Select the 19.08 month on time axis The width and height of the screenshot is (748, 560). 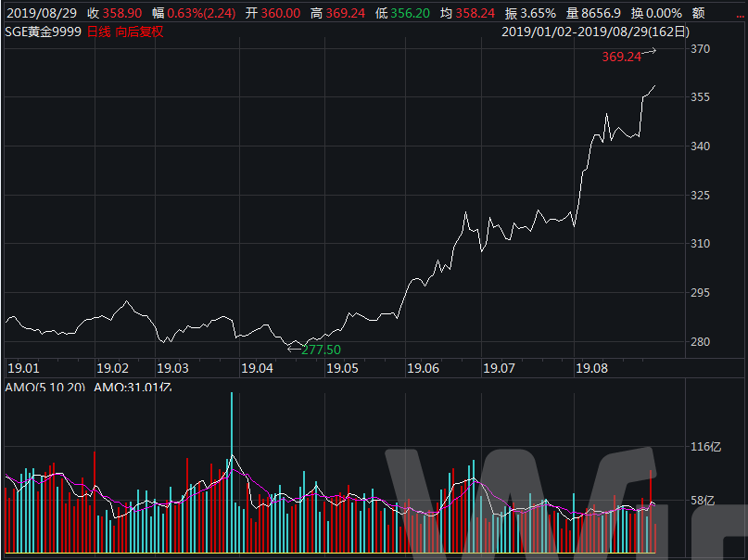click(x=592, y=368)
